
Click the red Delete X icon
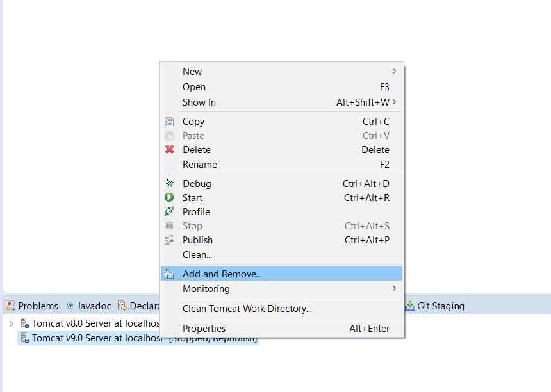[169, 150]
